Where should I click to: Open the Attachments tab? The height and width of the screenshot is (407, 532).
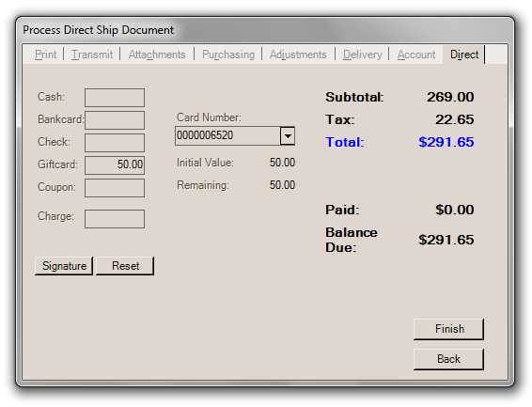coord(157,55)
